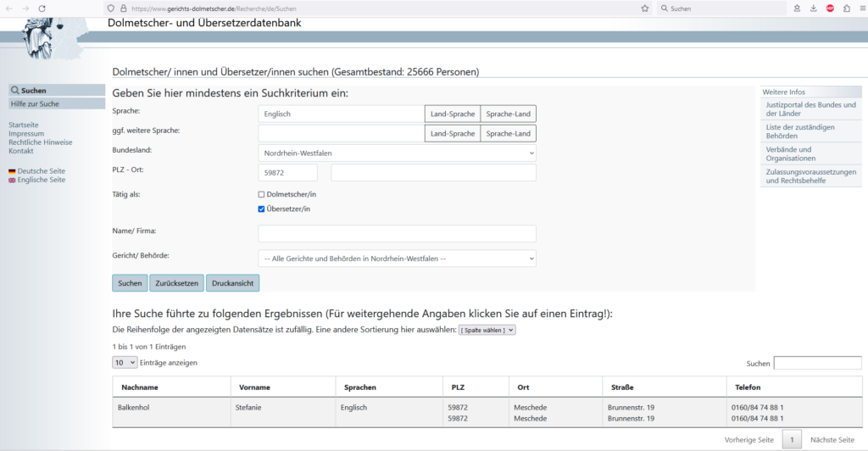The image size is (868, 451).
Task: Sort results by Vorname column header
Action: [283, 387]
